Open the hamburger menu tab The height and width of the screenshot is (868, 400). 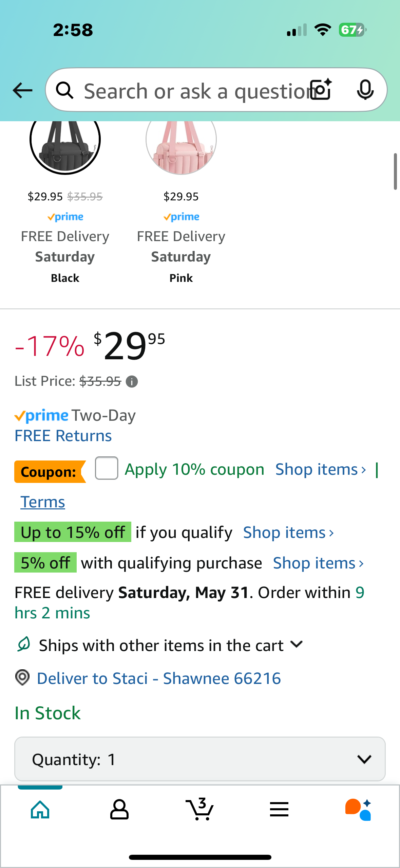[279, 810]
